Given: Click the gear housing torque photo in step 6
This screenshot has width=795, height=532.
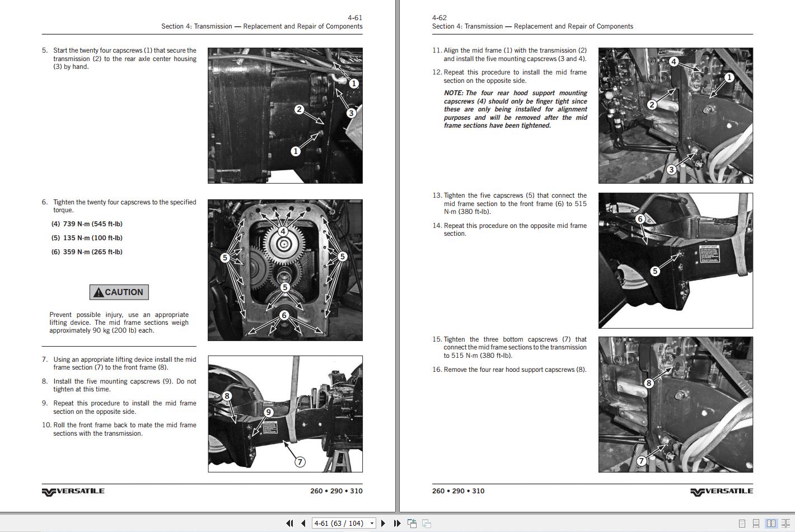Looking at the screenshot, I should pos(285,270).
